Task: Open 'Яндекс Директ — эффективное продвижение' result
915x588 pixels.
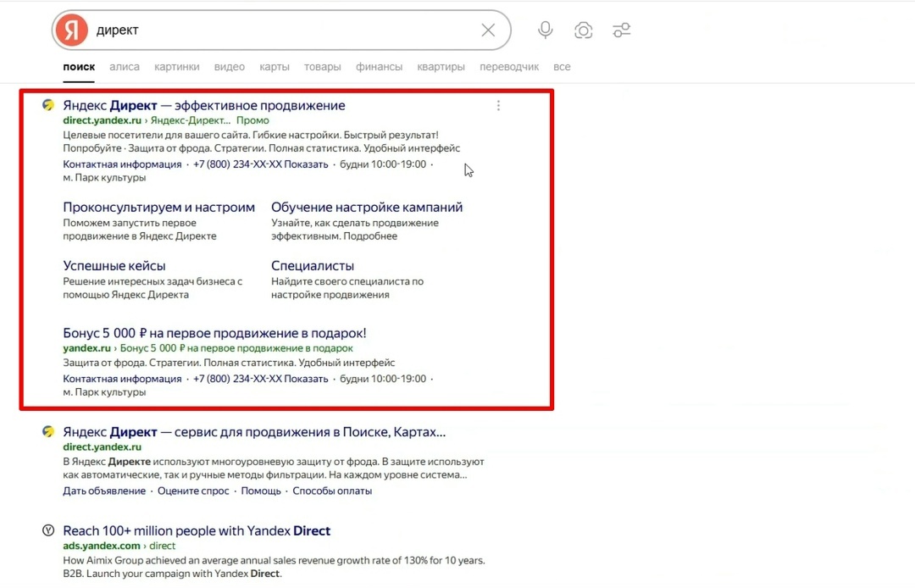Action: 203,106
